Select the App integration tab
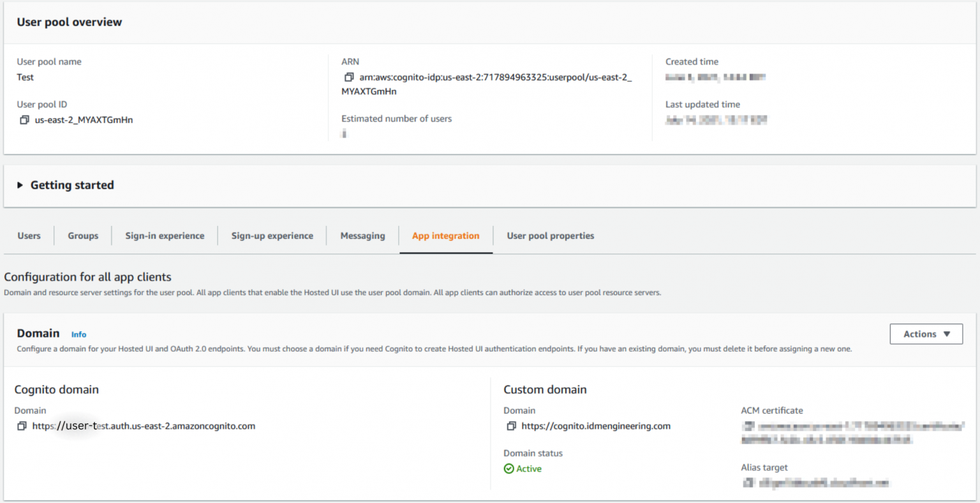The height and width of the screenshot is (503, 980). (x=446, y=236)
